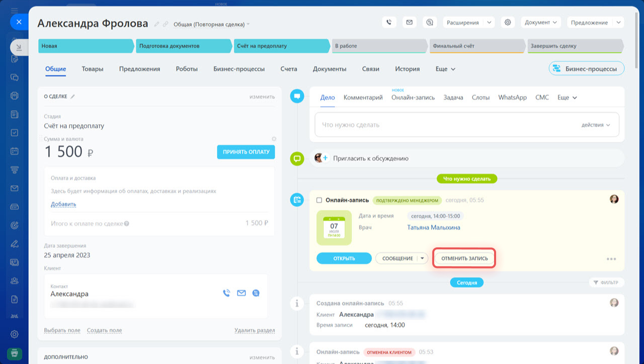The width and height of the screenshot is (644, 364).
Task: Click the сегодня, 14:00-15:00 time chip
Action: coord(435,216)
